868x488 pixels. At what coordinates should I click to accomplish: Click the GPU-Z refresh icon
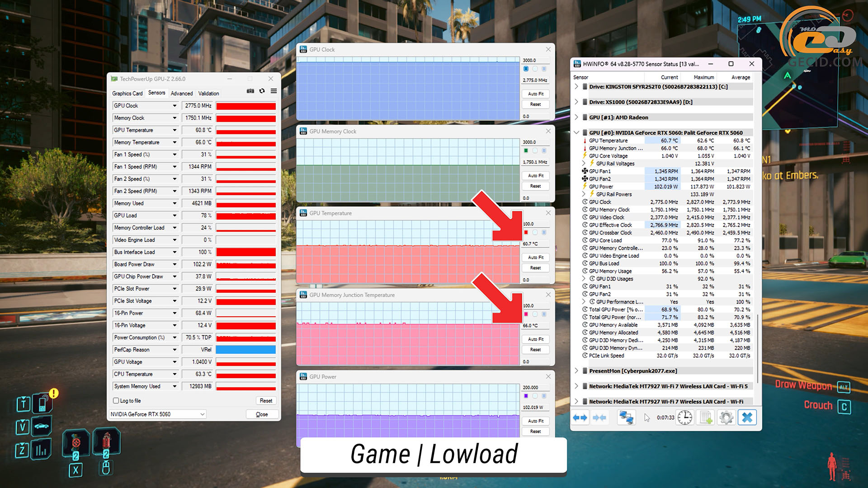point(262,91)
